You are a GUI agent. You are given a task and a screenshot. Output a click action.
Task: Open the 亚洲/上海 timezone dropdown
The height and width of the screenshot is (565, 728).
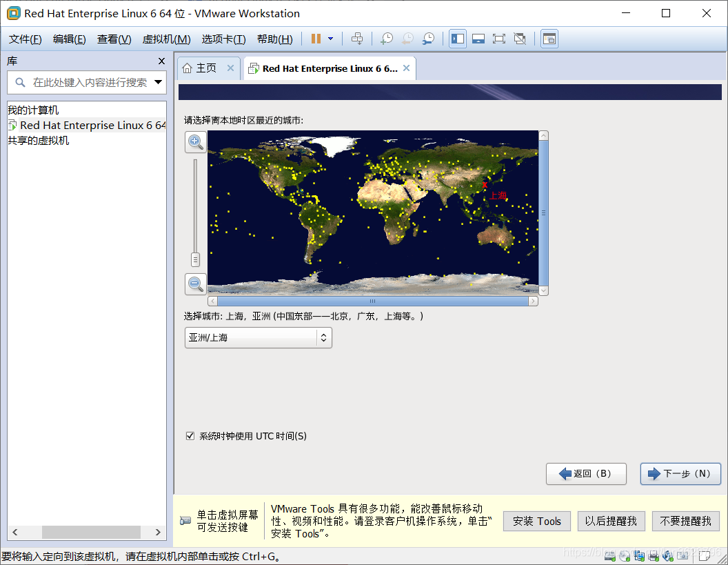[x=258, y=338]
